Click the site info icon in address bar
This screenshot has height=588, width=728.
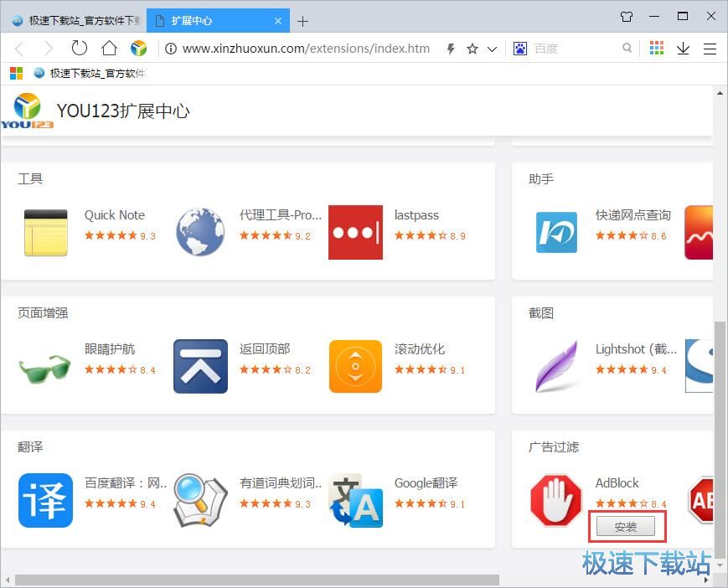coord(171,49)
